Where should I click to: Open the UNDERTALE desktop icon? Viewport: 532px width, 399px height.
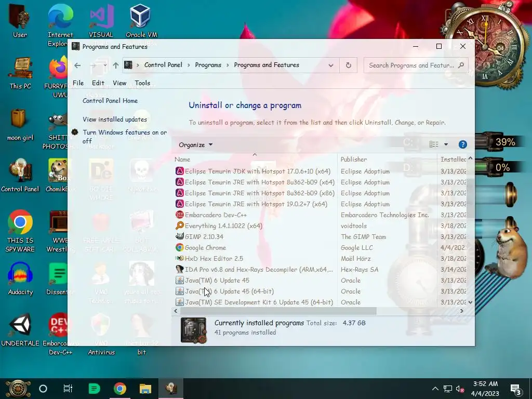[x=20, y=330]
